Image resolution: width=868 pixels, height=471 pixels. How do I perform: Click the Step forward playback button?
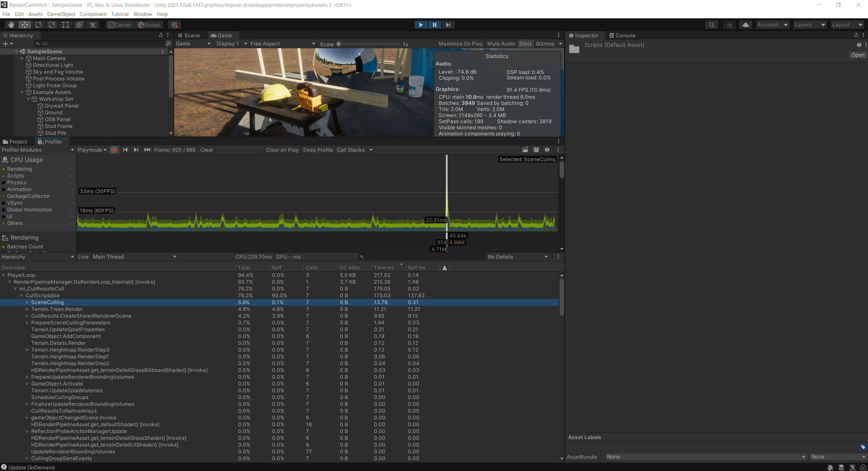click(448, 25)
